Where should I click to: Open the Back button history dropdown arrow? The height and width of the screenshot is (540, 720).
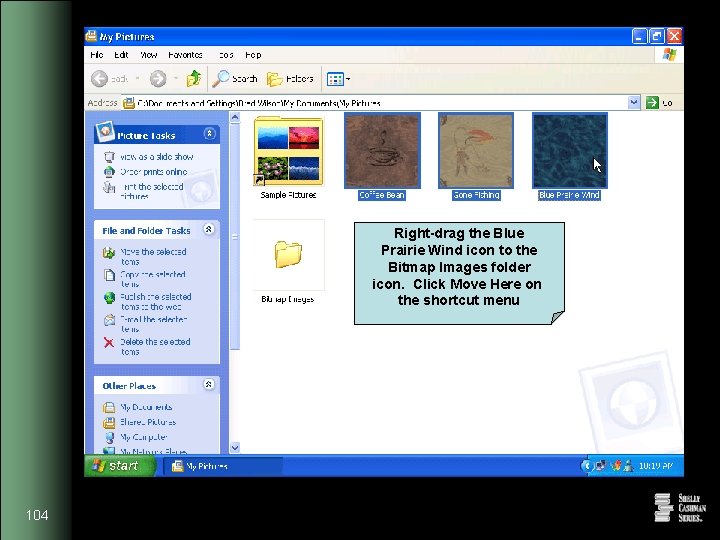pyautogui.click(x=137, y=79)
